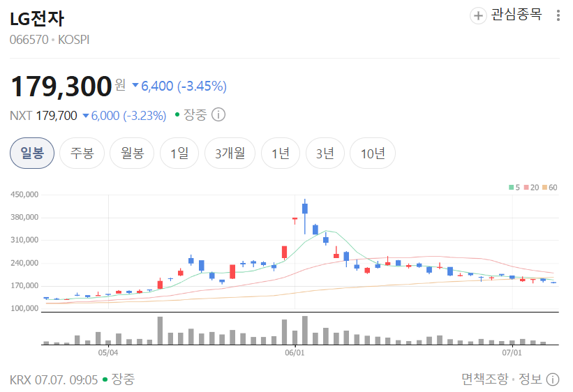
Task: Click the 170,000 y-axis label
Action: point(24,285)
